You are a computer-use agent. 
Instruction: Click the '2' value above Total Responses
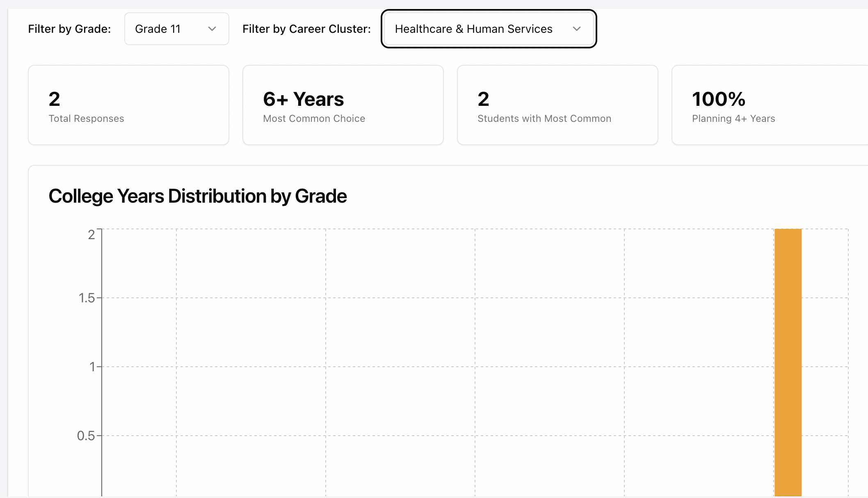(54, 99)
